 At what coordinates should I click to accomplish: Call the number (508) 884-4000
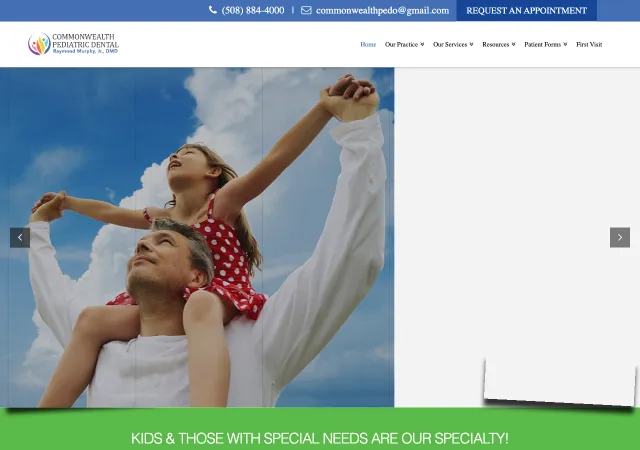(253, 11)
